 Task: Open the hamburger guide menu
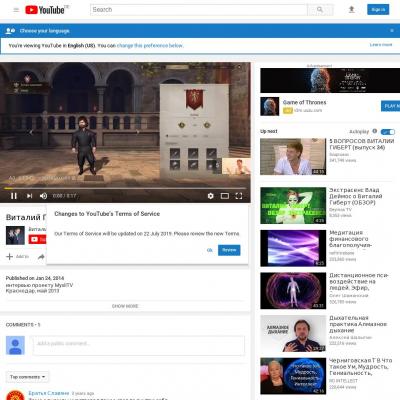point(16,10)
